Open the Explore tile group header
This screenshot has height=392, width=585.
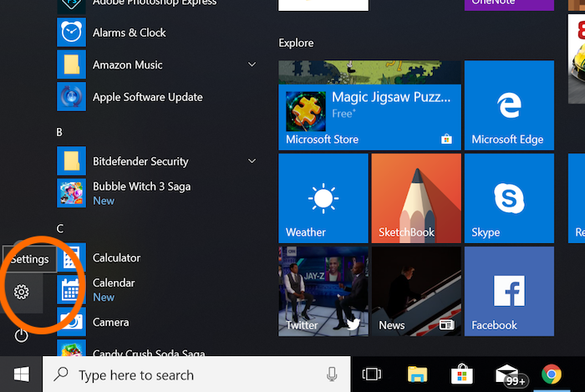pos(296,43)
